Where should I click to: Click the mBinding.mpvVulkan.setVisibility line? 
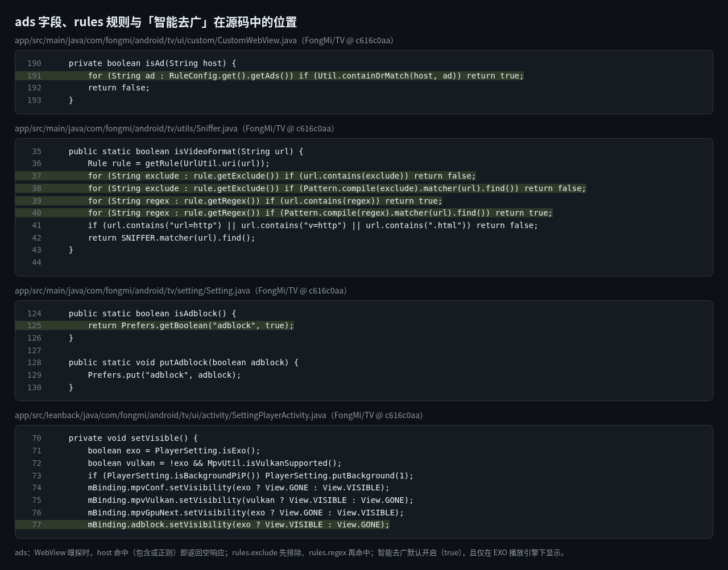250,500
